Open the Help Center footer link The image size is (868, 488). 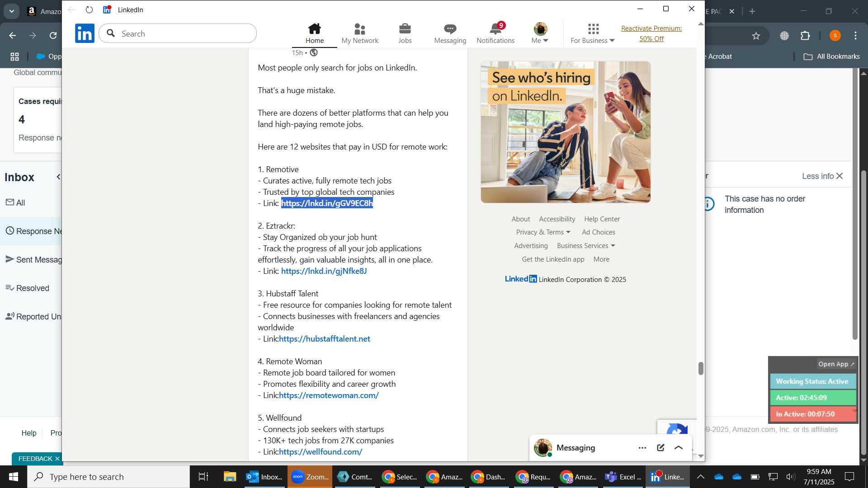tap(602, 219)
